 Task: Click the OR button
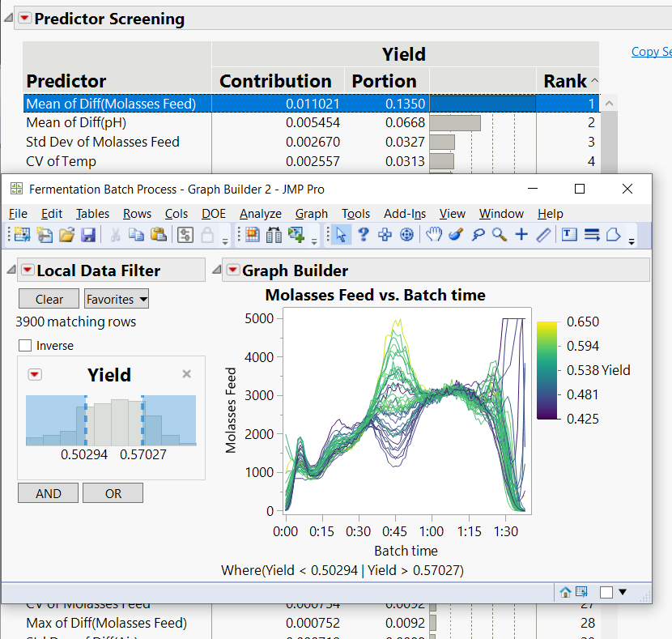(x=113, y=493)
